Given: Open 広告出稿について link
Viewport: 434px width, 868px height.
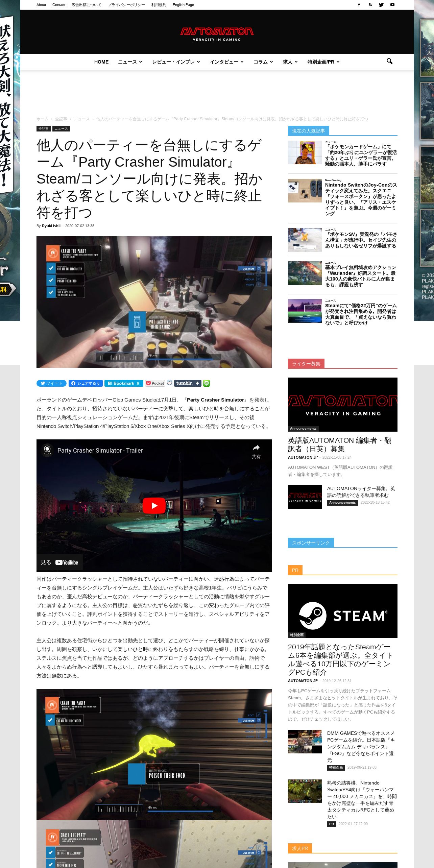Looking at the screenshot, I should pyautogui.click(x=86, y=5).
